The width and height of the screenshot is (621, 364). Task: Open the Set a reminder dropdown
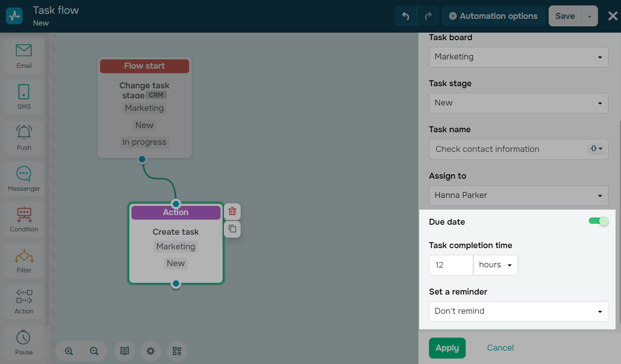tap(518, 311)
